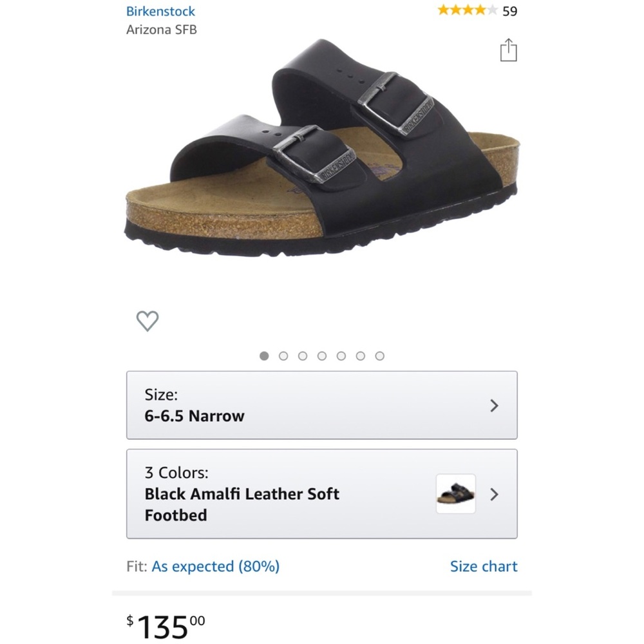Screen dimensions: 644x644
Task: Open the Size chart link
Action: click(x=484, y=566)
